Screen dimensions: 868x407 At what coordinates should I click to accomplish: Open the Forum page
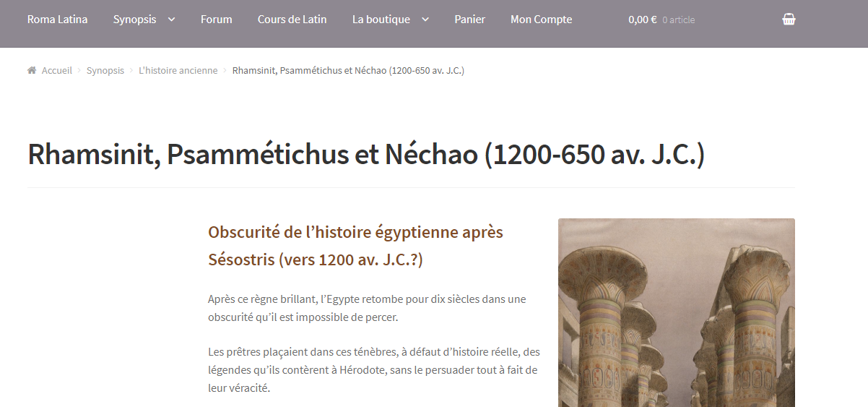pos(216,20)
